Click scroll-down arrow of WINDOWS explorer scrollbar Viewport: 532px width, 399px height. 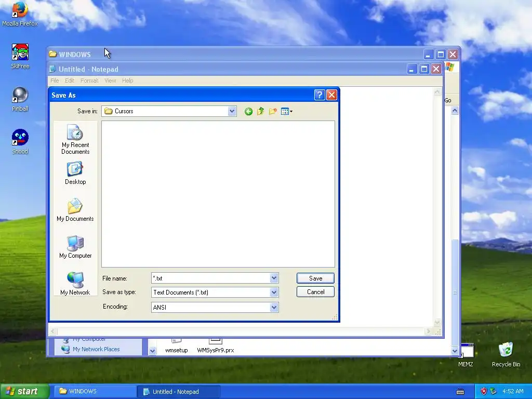pyautogui.click(x=455, y=351)
